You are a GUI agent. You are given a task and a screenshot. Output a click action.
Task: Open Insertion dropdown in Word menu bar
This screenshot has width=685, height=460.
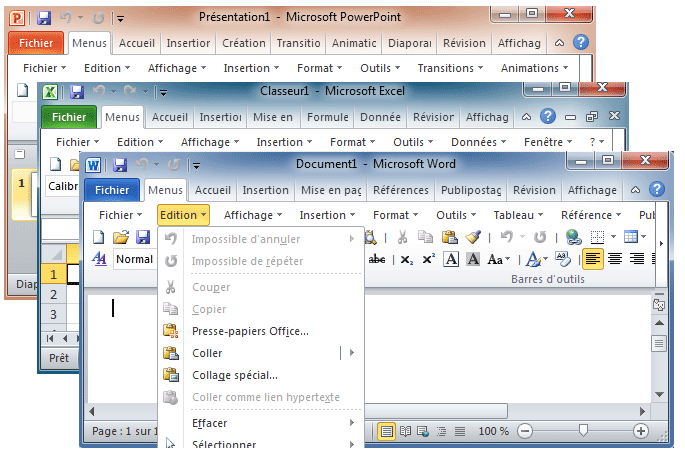327,215
